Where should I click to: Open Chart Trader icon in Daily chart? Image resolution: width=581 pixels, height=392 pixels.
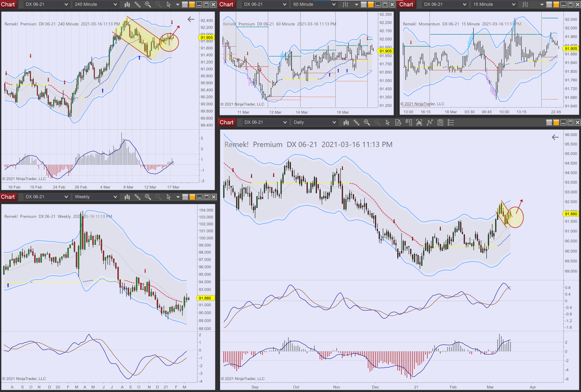[409, 122]
